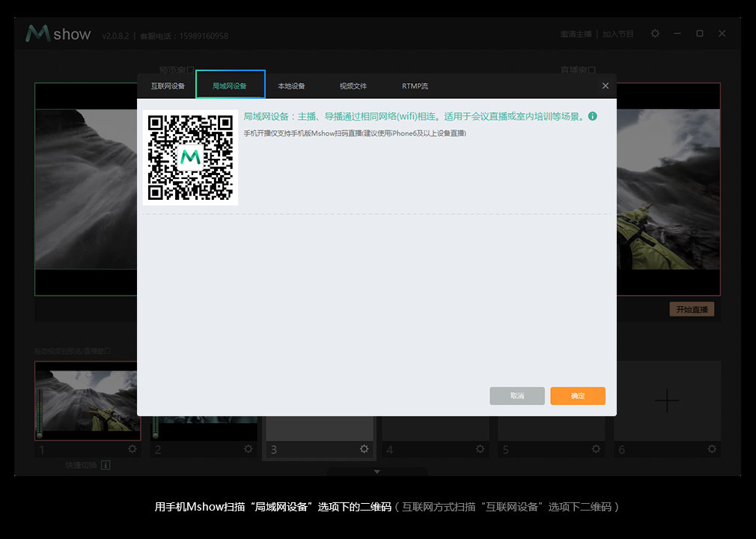
Task: Open the RTMP流 tab
Action: click(x=415, y=86)
